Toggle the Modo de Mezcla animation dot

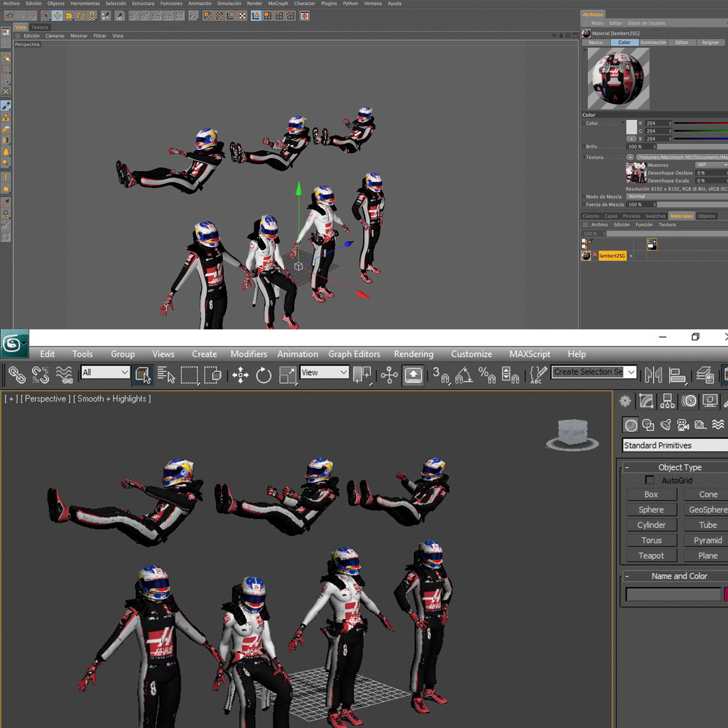584,197
